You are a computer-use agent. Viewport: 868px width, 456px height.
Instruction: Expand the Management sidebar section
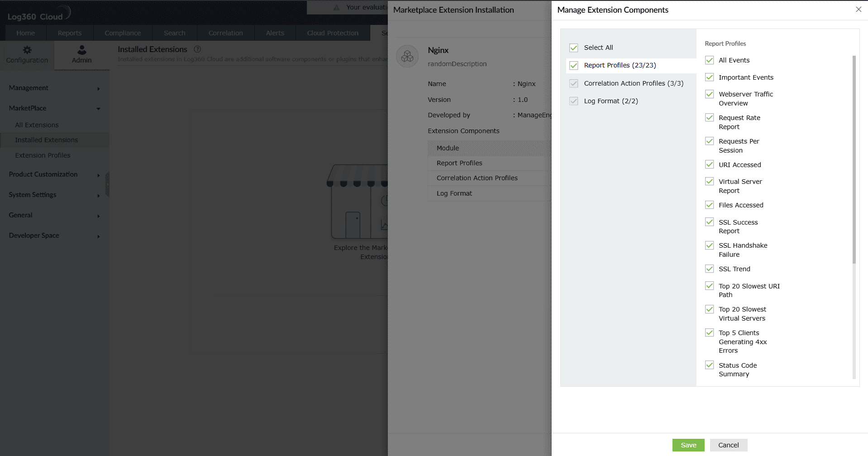coord(54,88)
